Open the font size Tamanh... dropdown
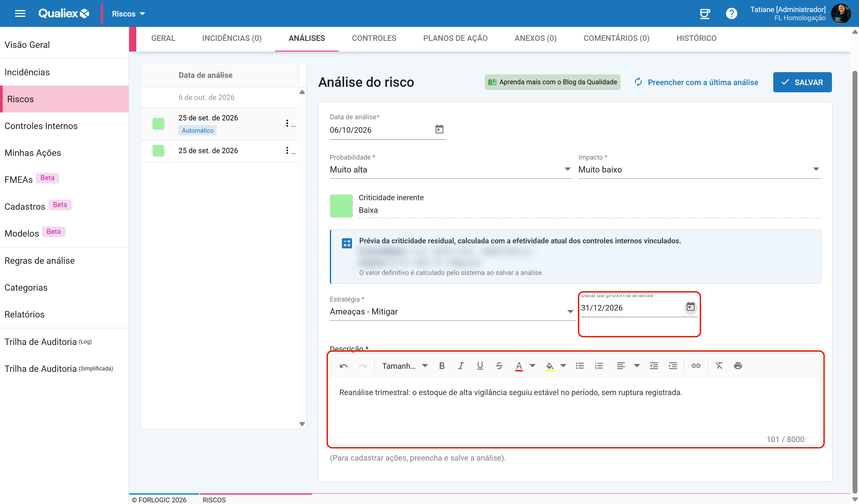Screen dimensions: 859x504 click(404, 366)
